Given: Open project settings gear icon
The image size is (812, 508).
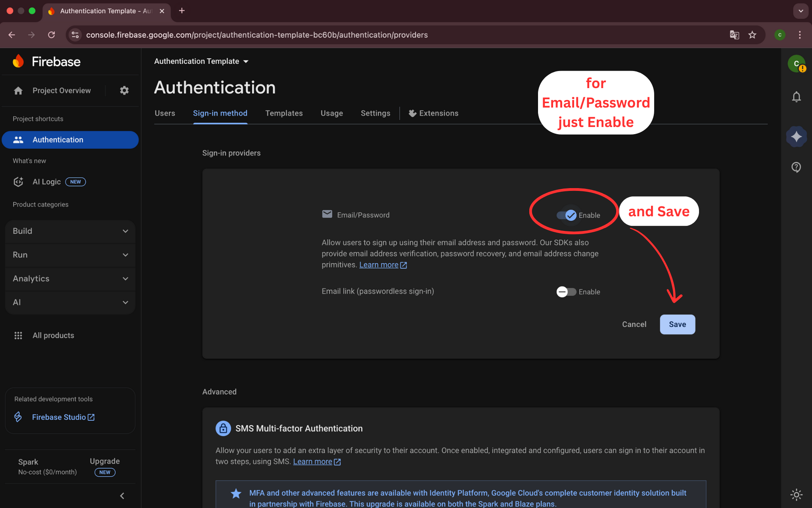Looking at the screenshot, I should coord(124,90).
